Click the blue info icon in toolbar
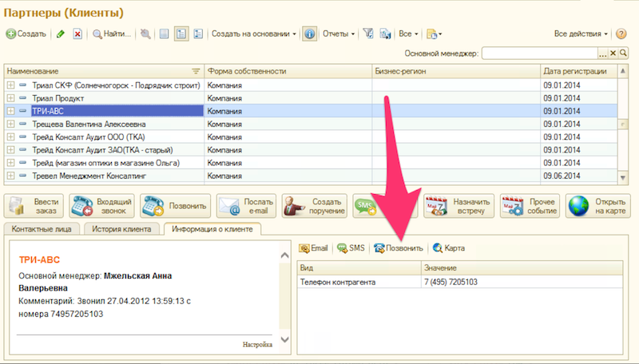Viewport: 639px width, 364px height. 309,34
